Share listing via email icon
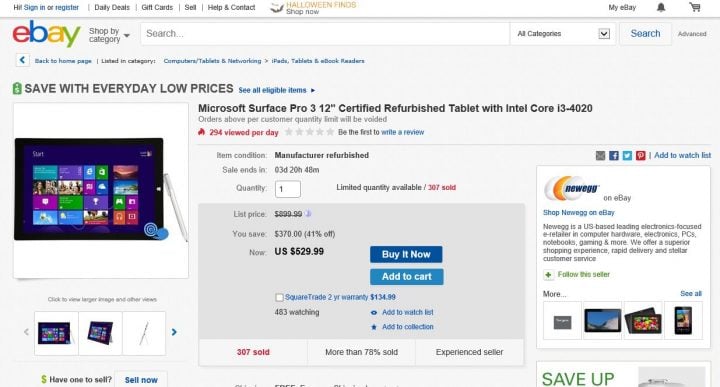720x387 pixels. (x=600, y=156)
